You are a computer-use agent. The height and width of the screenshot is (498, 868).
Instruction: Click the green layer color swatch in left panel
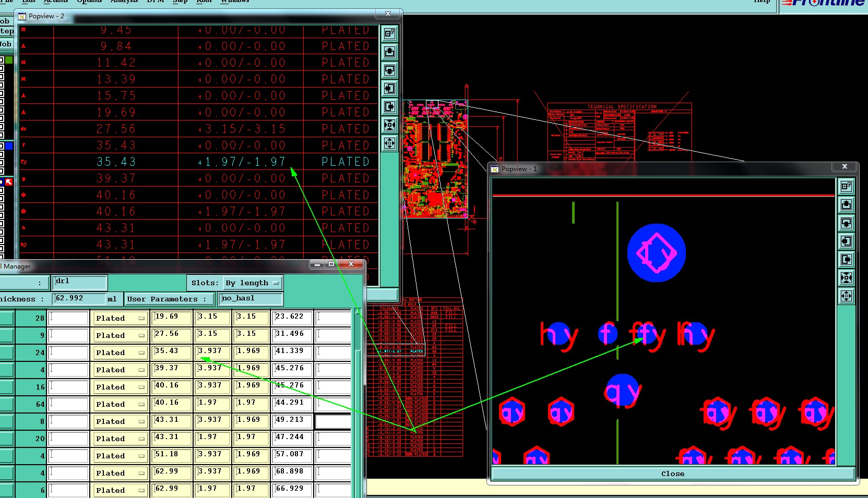coord(9,60)
